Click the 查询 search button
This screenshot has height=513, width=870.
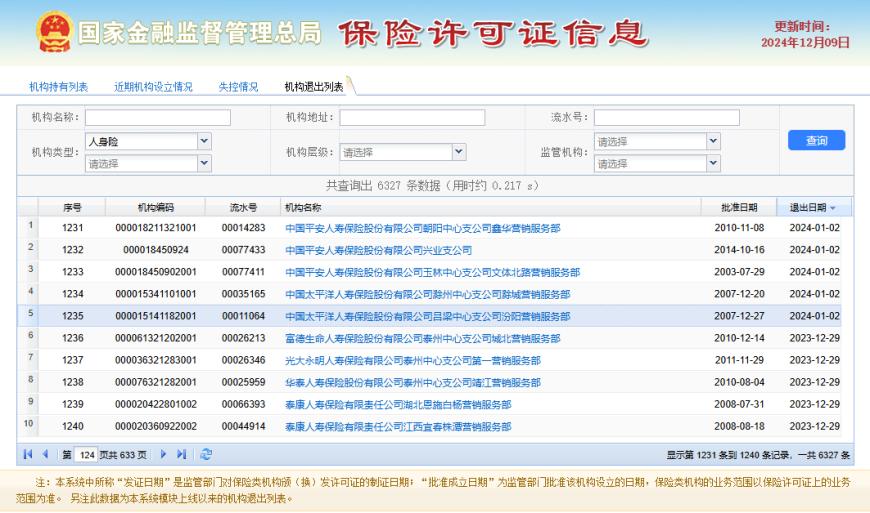(816, 140)
